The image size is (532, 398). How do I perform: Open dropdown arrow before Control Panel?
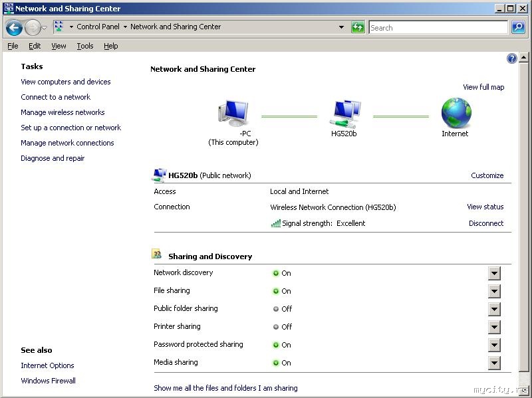coord(71,27)
